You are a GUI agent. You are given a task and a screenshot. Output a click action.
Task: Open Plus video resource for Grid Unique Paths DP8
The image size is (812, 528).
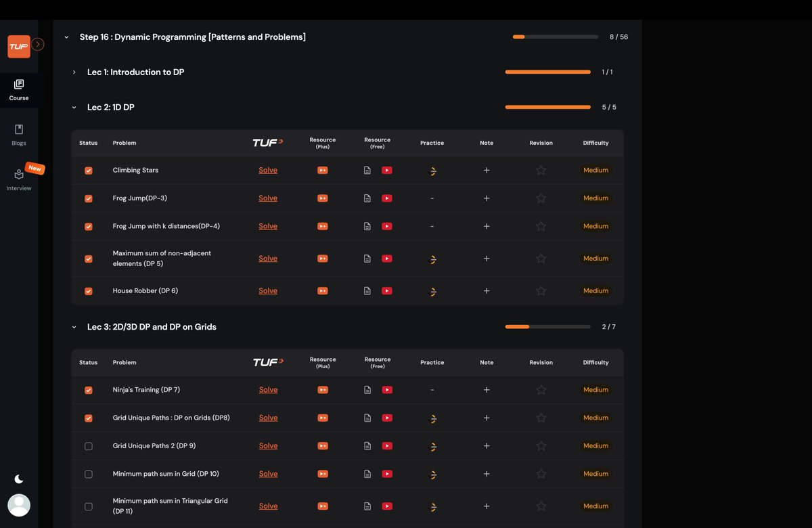pyautogui.click(x=323, y=418)
